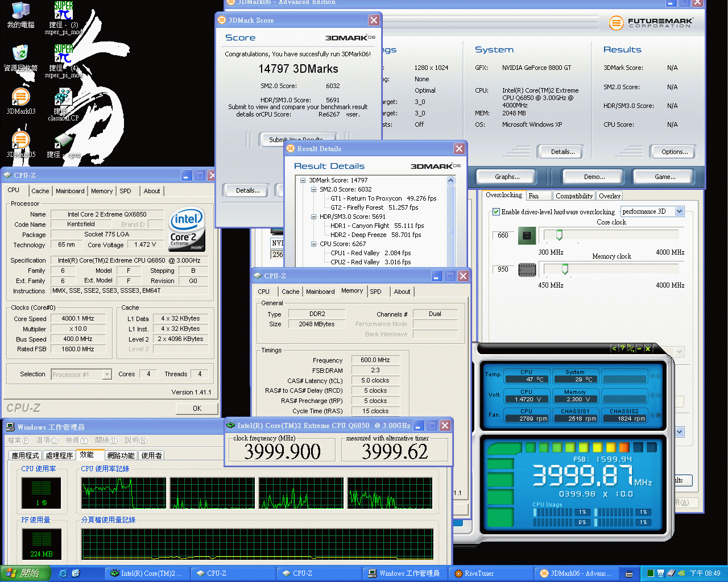The image size is (728, 582).
Task: Open the 處理程序 tab in Task Manager
Action: 59,455
